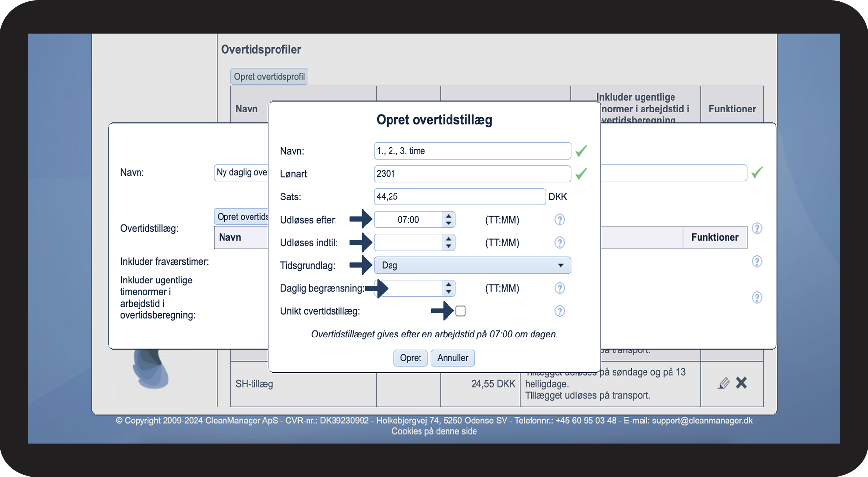868x477 pixels.
Task: Click help icon beside Overtidstillæg Funktioner column
Action: pos(757,228)
